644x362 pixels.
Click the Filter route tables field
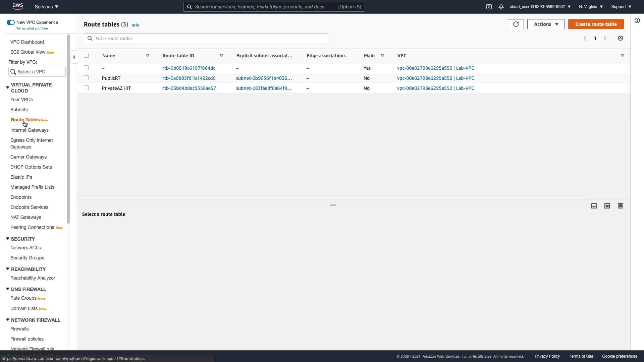206,39
